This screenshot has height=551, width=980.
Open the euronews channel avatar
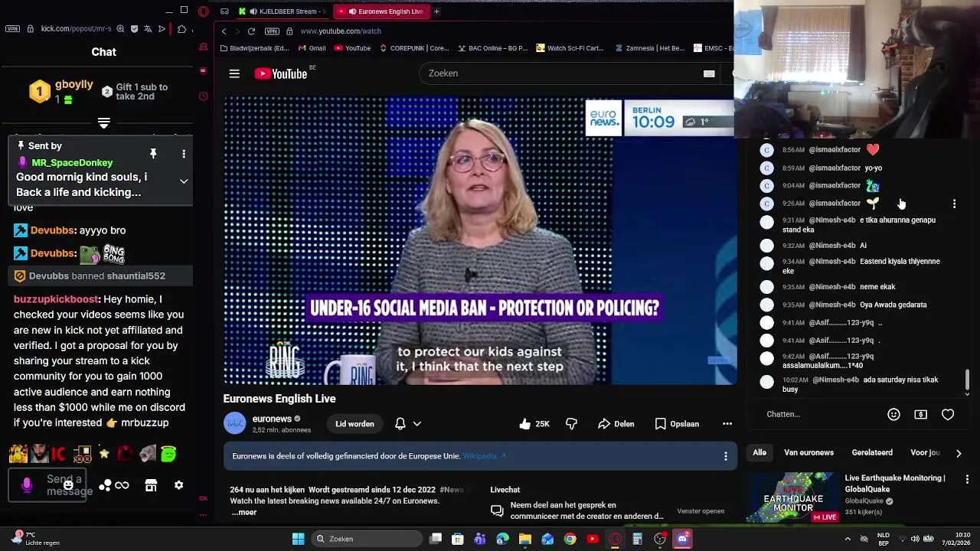pos(235,423)
